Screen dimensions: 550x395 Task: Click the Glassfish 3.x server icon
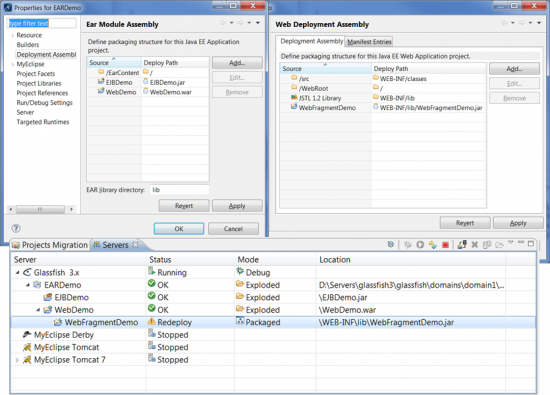click(x=27, y=272)
